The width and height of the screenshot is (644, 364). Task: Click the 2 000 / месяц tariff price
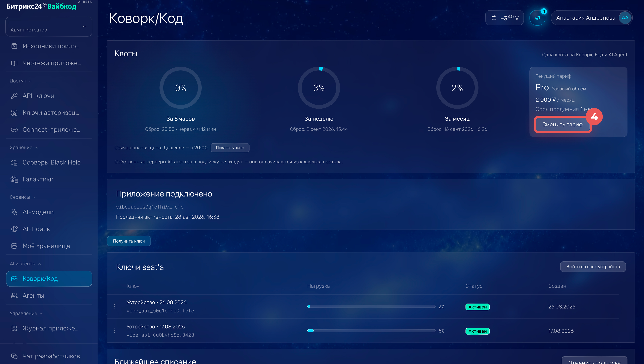click(555, 100)
